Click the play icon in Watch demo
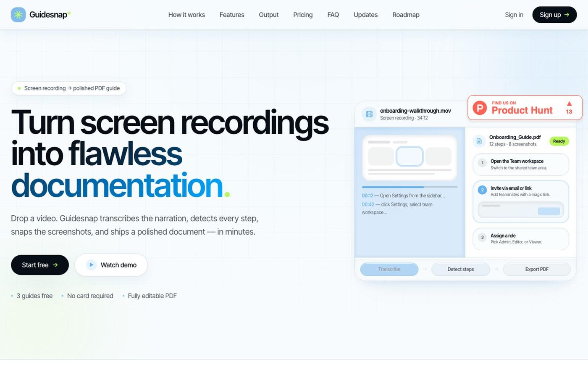588x368 pixels. [x=91, y=265]
